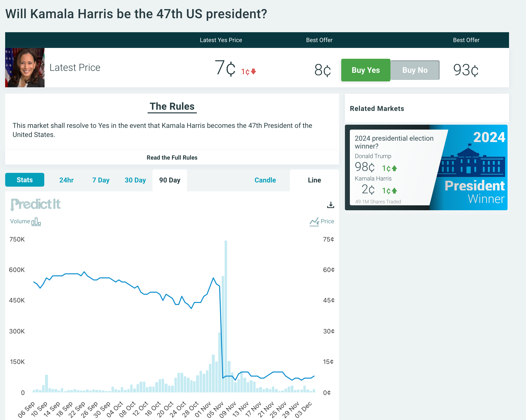The width and height of the screenshot is (526, 420).
Task: Click the Volume bar chart icon
Action: [36, 222]
